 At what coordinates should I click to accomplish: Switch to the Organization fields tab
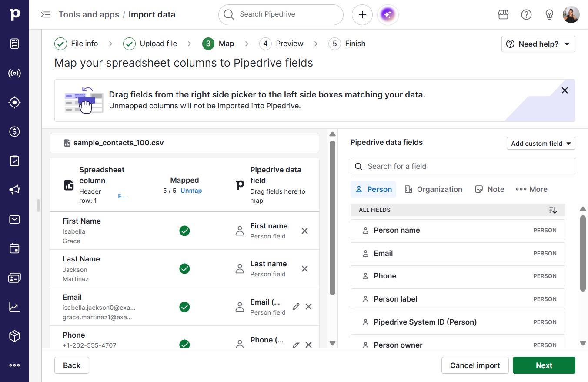(434, 189)
